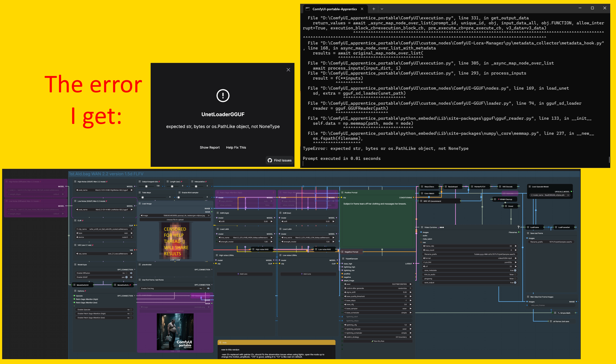The image size is (616, 364).
Task: Open the Video Combine node menu icon
Action: (x=422, y=227)
